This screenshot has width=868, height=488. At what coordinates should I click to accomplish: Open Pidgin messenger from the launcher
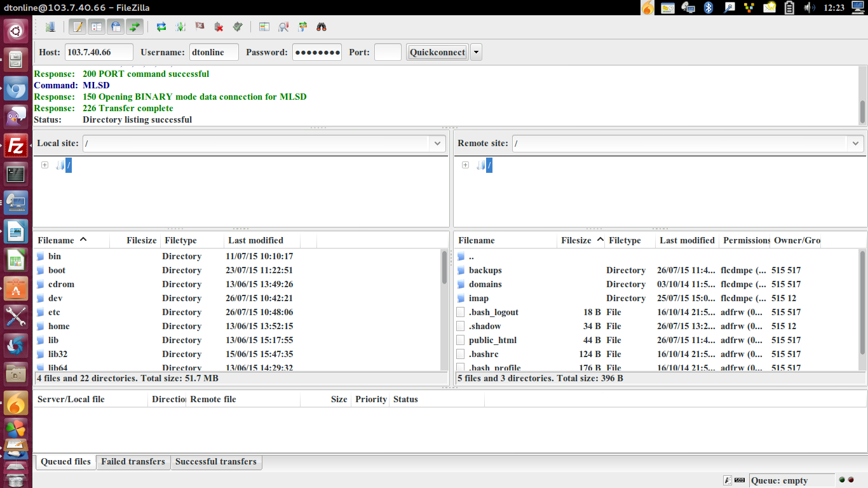coord(16,116)
